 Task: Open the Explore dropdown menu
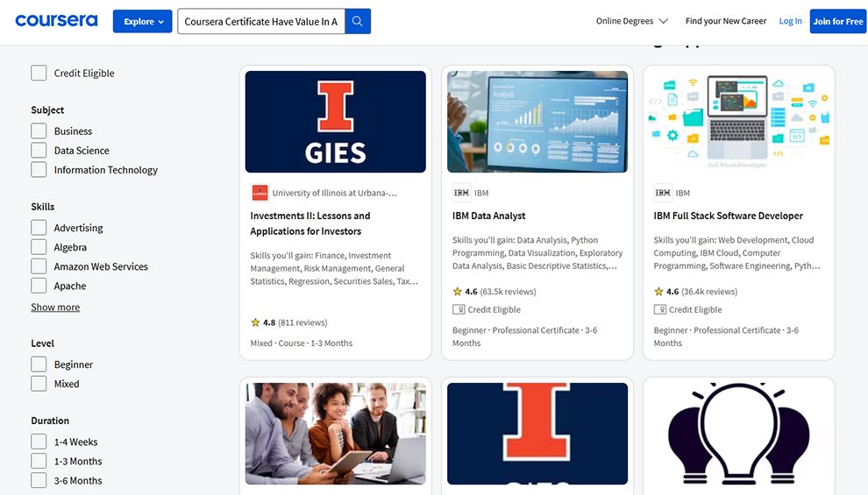pyautogui.click(x=143, y=22)
